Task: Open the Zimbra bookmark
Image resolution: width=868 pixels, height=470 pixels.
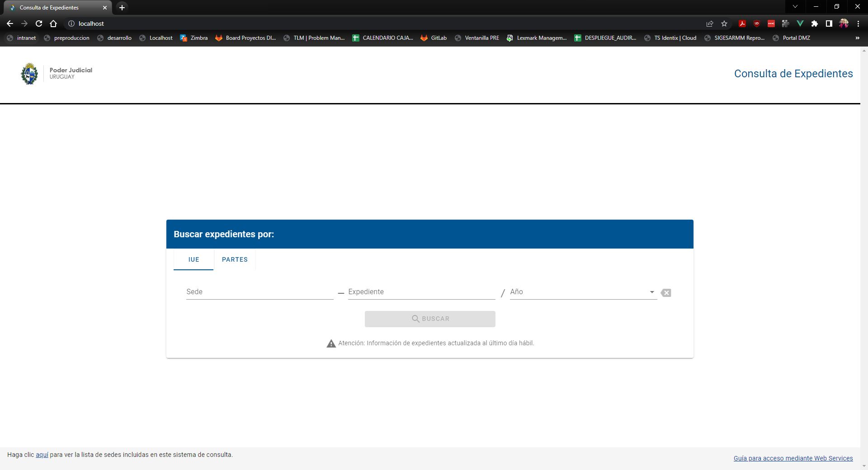Action: (194, 38)
